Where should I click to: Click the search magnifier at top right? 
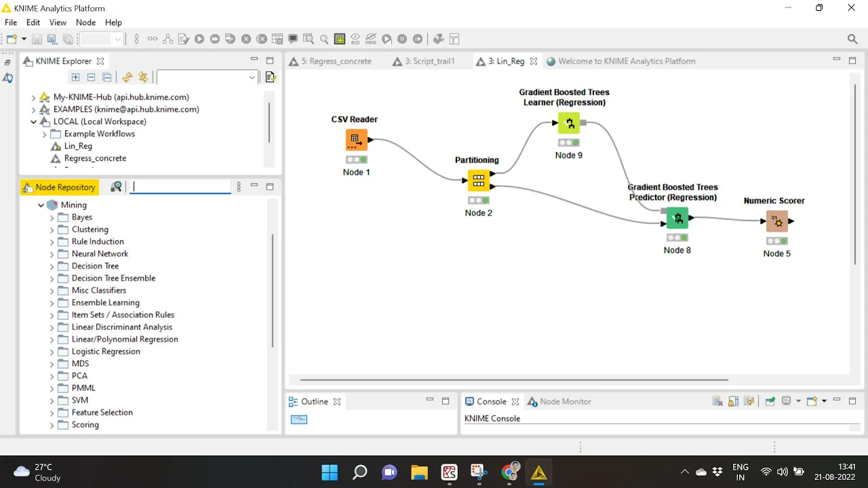[852, 39]
